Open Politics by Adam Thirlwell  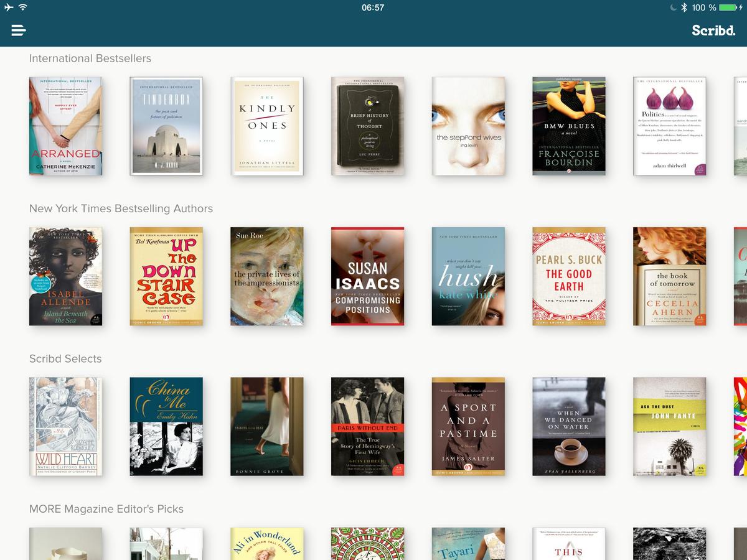coord(670,126)
